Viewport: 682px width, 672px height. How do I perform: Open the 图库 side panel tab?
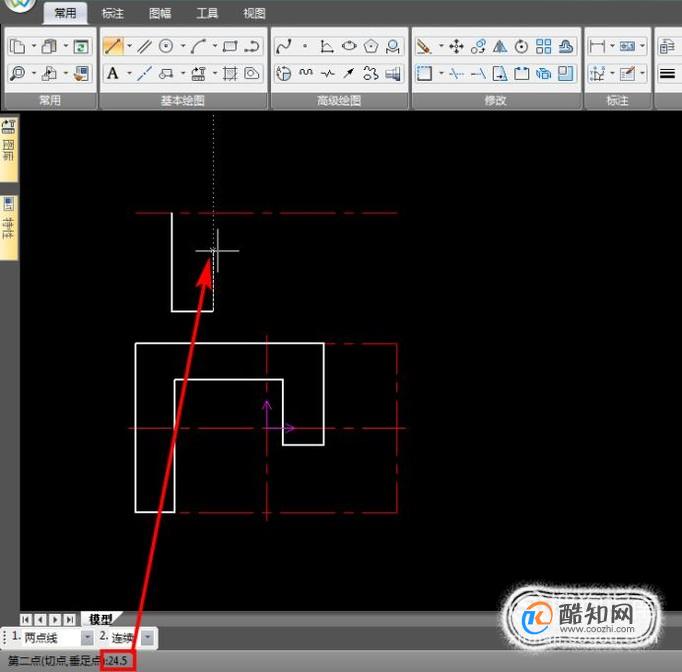[9, 148]
